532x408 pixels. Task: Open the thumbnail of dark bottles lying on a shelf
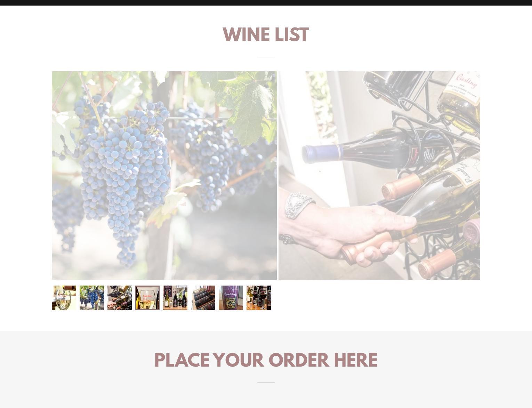(x=203, y=298)
